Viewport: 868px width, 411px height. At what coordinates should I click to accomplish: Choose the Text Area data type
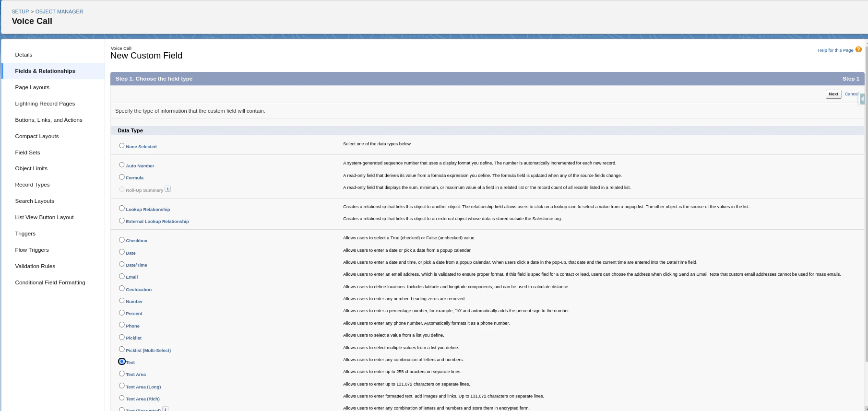(x=122, y=374)
